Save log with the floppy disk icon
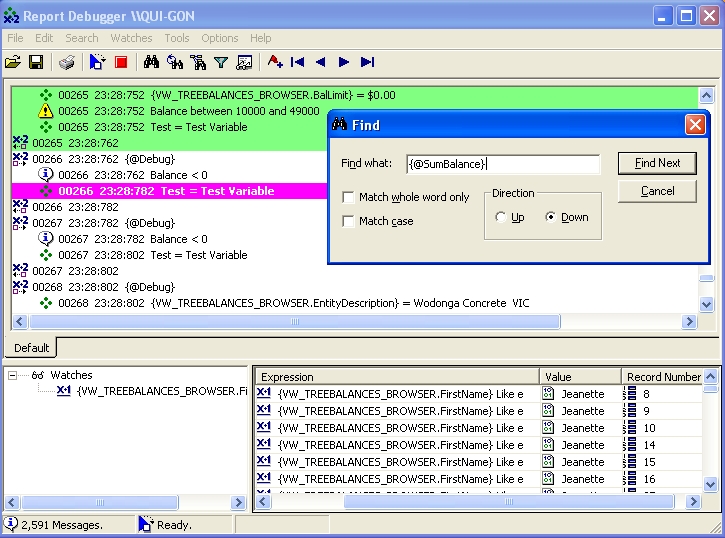Screen dimensions: 725x538 click(x=36, y=62)
